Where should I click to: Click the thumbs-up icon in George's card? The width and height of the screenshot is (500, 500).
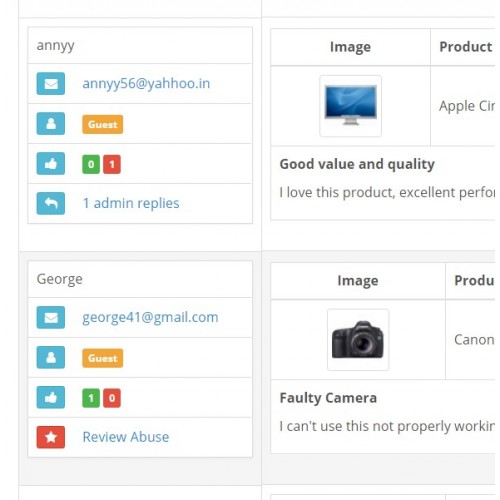[51, 397]
